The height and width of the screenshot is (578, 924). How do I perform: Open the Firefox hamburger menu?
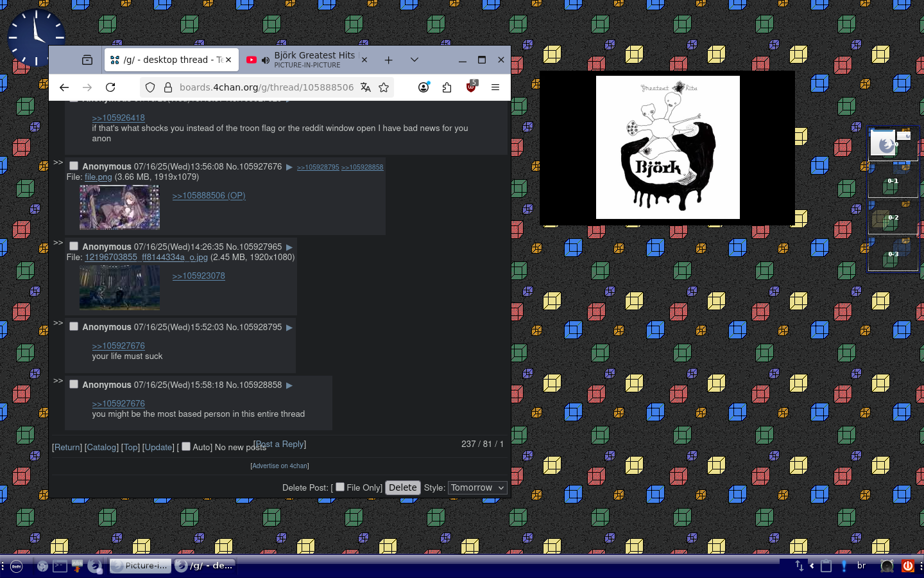click(495, 87)
